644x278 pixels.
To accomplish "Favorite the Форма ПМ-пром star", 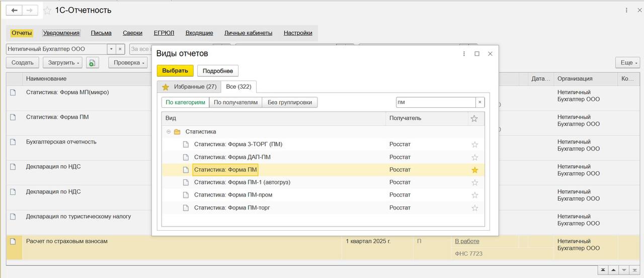I will pyautogui.click(x=474, y=195).
